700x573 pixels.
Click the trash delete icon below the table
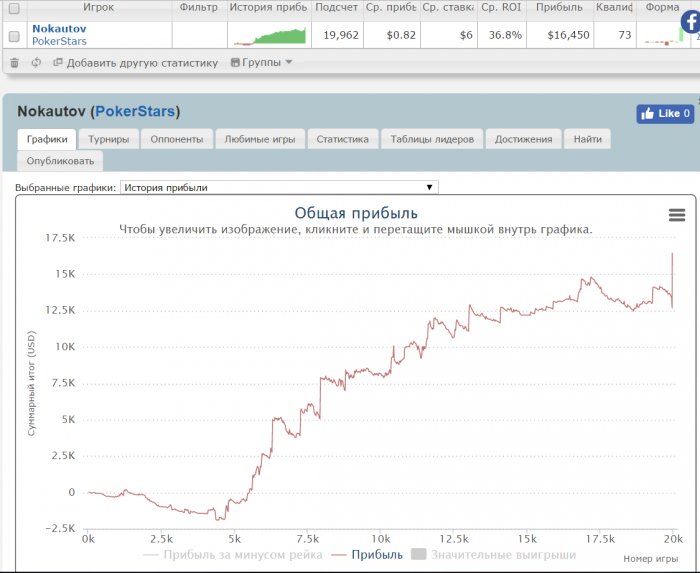(x=14, y=63)
